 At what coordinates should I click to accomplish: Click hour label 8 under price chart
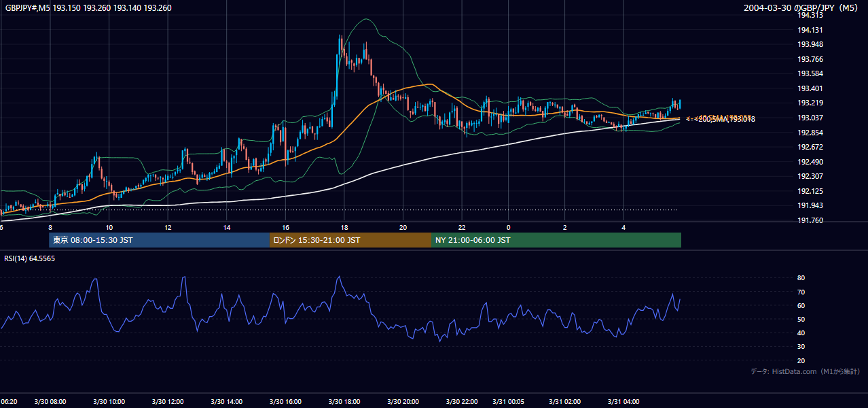tap(51, 228)
